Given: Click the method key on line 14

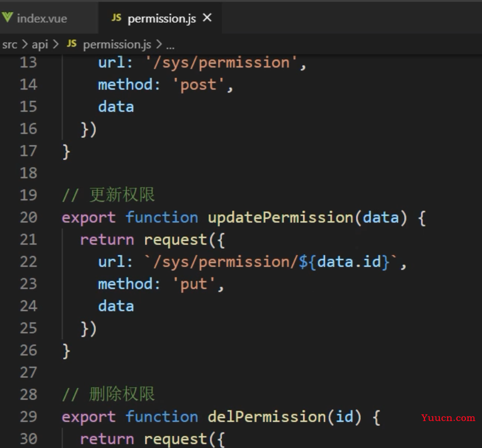Looking at the screenshot, I should tap(125, 85).
